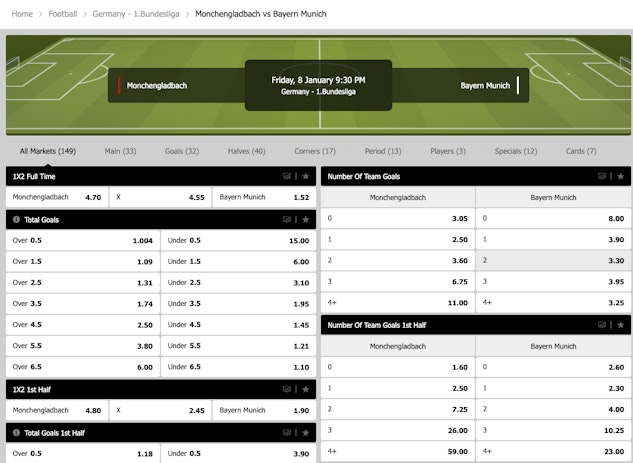Viewport: 633px width, 463px height.
Task: Bet Bayern Munich full time at 1.52
Action: tap(264, 197)
